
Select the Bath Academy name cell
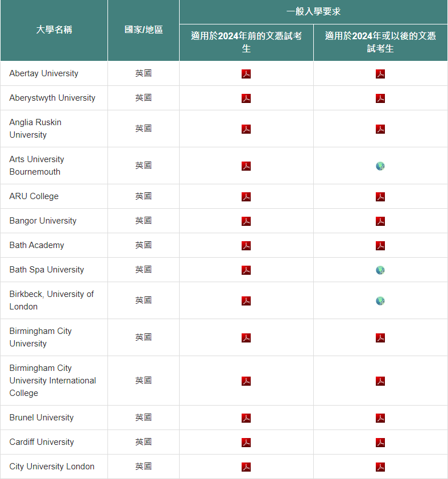(x=54, y=245)
